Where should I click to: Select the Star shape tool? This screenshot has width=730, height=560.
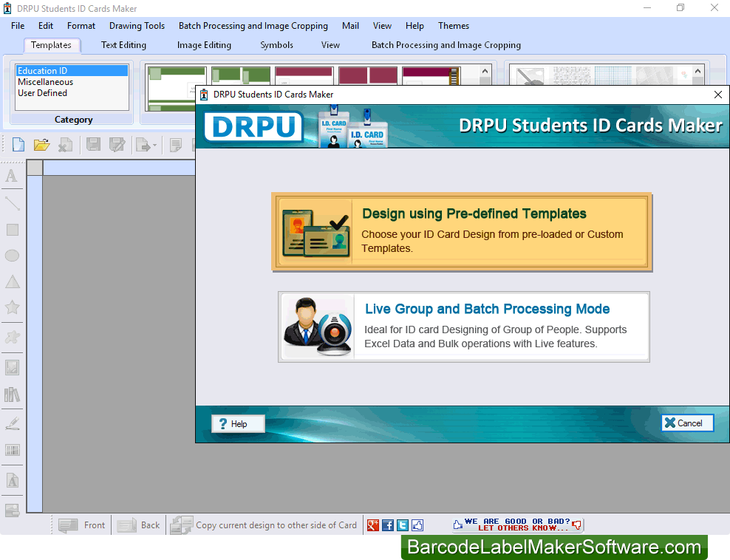(12, 307)
